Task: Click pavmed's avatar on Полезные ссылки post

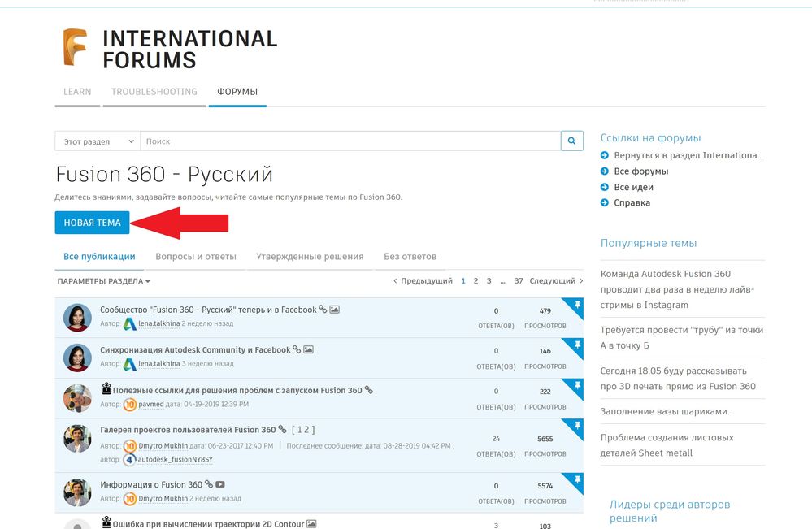Action: 77,398
